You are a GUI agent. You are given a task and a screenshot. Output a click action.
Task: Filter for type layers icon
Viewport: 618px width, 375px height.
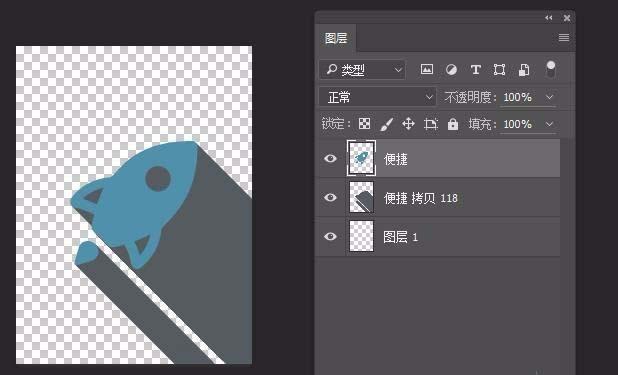(x=476, y=70)
